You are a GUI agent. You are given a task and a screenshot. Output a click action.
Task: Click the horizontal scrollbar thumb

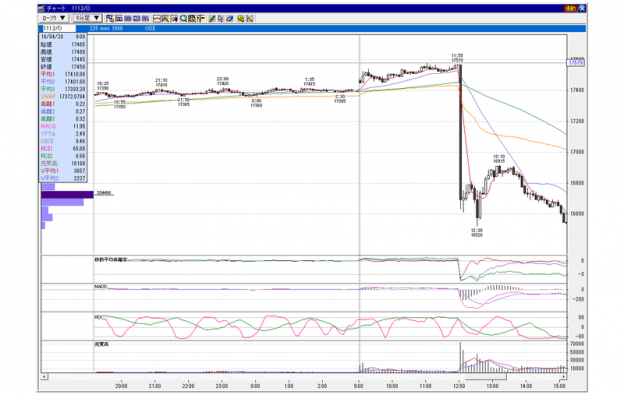(x=486, y=376)
